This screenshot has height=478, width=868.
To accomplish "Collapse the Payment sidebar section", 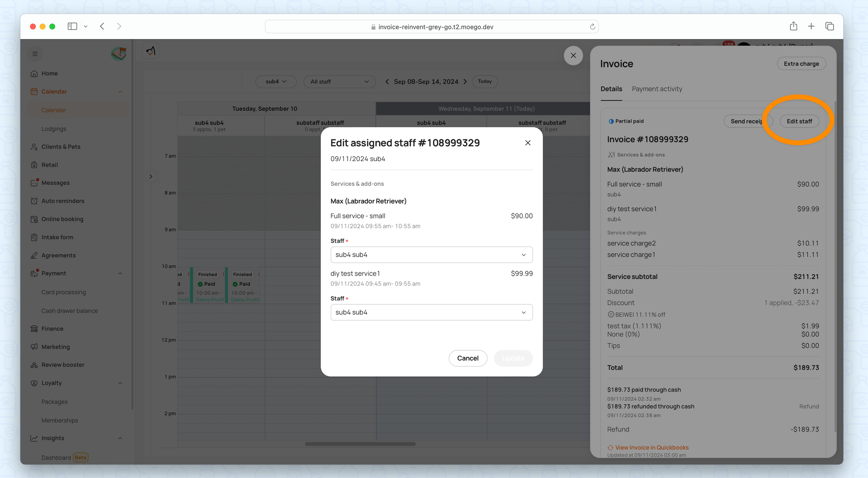I will pos(120,274).
